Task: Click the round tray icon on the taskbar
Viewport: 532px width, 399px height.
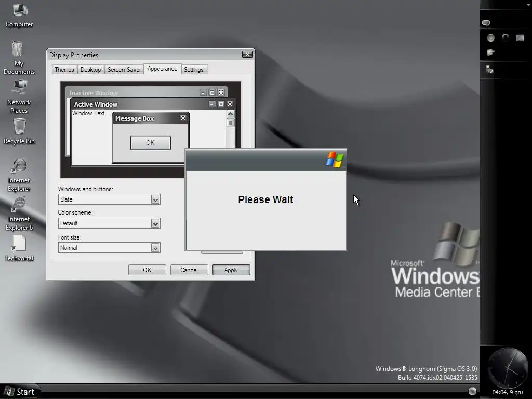Action: click(472, 391)
